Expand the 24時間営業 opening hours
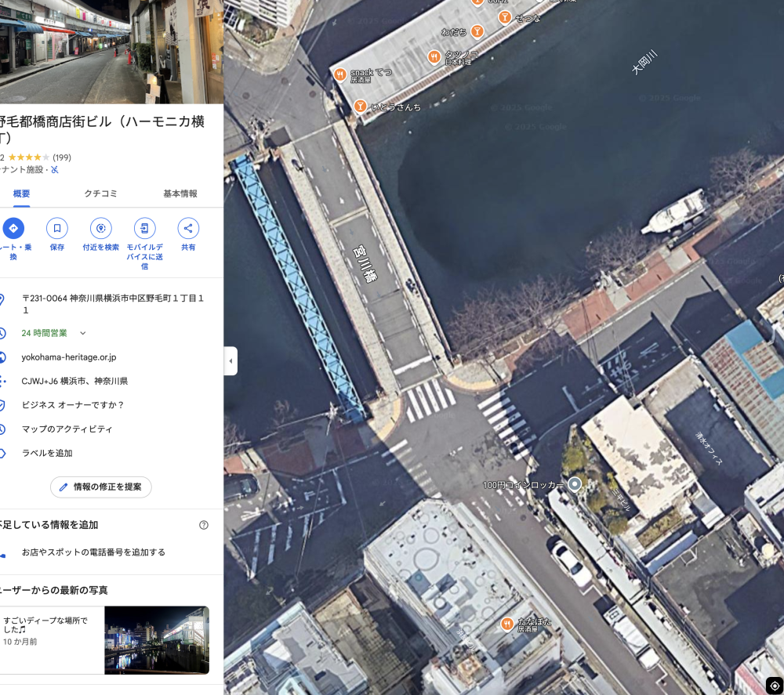The height and width of the screenshot is (695, 784). 83,333
